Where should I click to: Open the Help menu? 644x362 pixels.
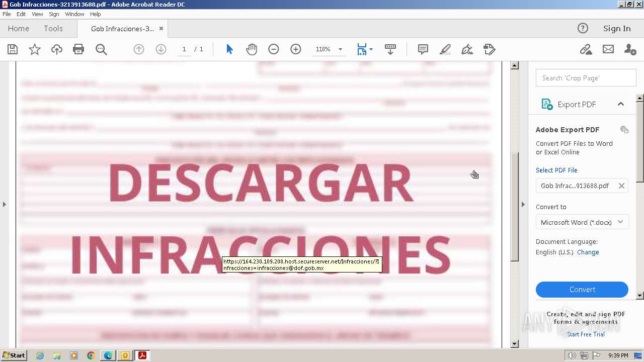click(96, 14)
